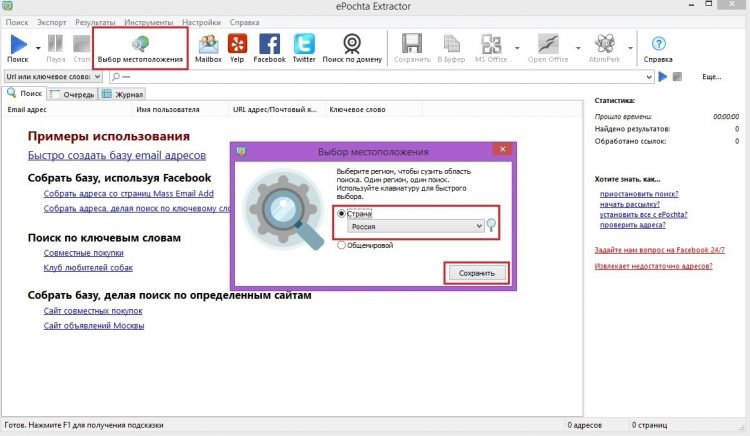Select the Страна radio button
This screenshot has height=436, width=750.
pyautogui.click(x=341, y=214)
